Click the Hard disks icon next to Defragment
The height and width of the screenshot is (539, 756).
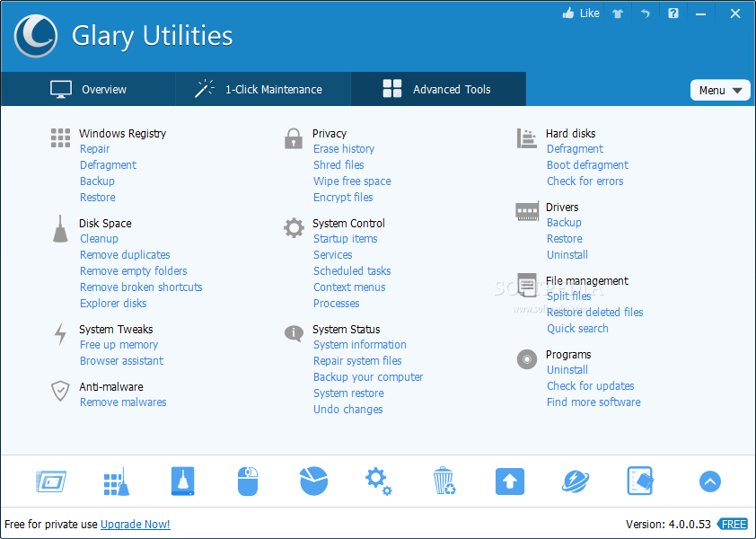click(x=526, y=137)
